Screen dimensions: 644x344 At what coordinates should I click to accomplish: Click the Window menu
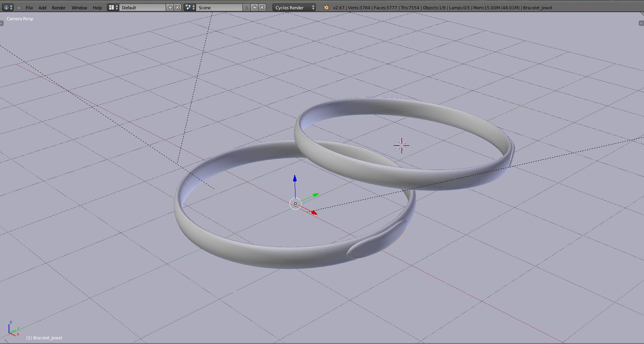pyautogui.click(x=79, y=7)
